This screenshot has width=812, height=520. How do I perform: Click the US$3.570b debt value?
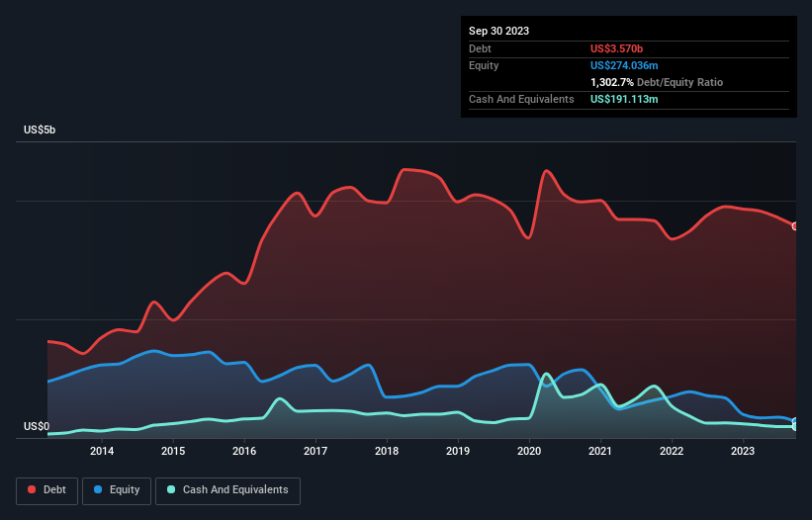click(616, 48)
